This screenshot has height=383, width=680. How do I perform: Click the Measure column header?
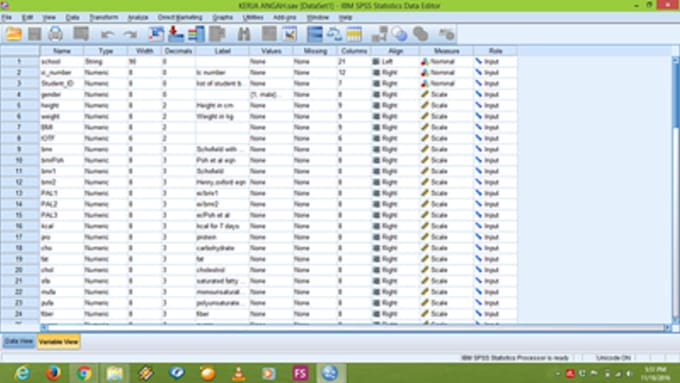tap(446, 51)
